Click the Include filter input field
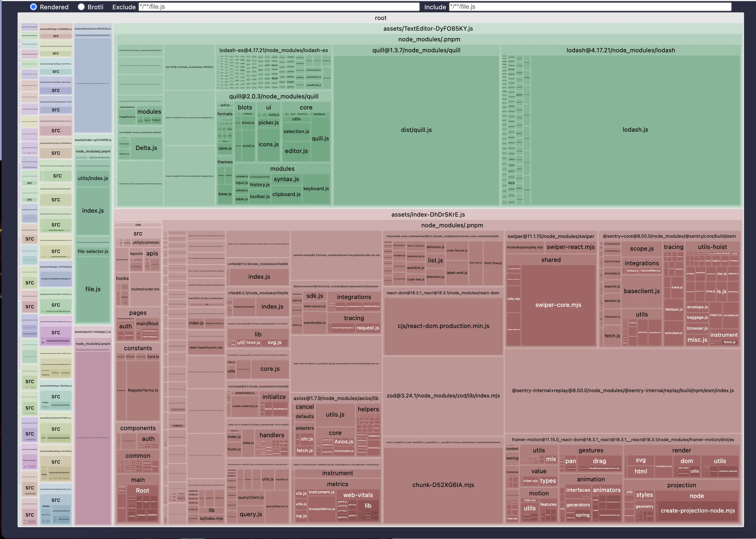Screen dimensions: 756x539 click(590, 7)
